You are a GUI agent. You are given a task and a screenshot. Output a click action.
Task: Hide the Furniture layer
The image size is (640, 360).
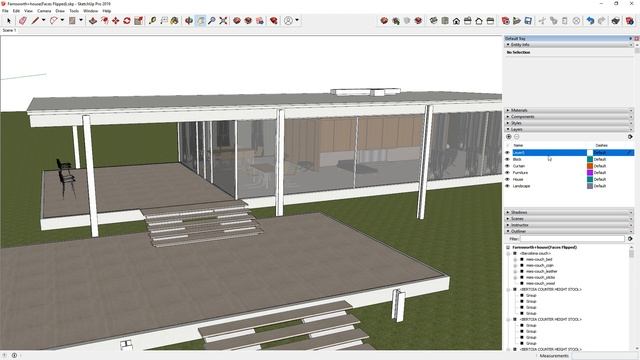[x=508, y=173]
